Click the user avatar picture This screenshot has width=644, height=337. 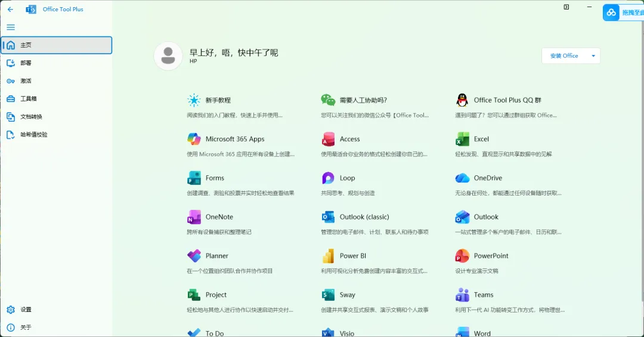[168, 56]
